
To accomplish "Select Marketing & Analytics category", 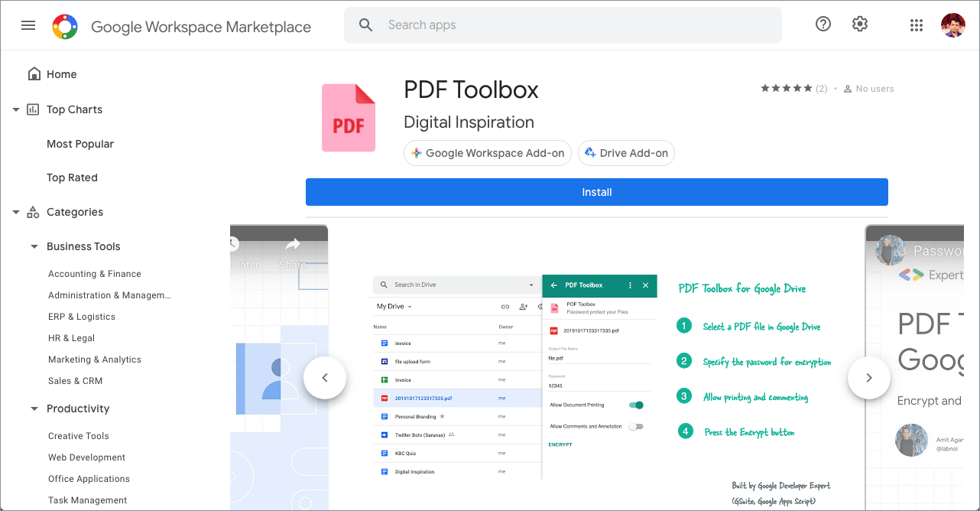I will [x=95, y=360].
